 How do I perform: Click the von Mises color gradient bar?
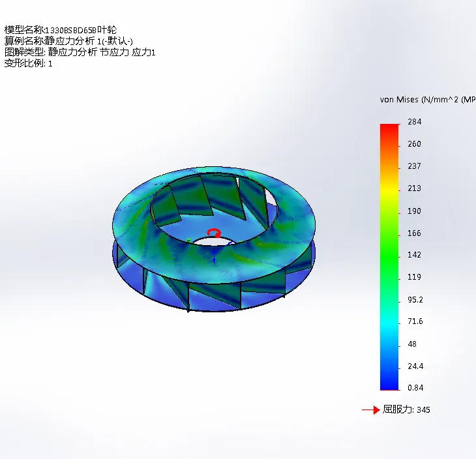(389, 257)
